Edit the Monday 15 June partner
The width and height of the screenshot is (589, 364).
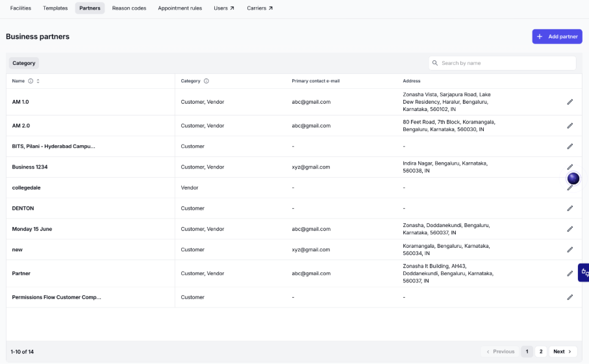(570, 229)
